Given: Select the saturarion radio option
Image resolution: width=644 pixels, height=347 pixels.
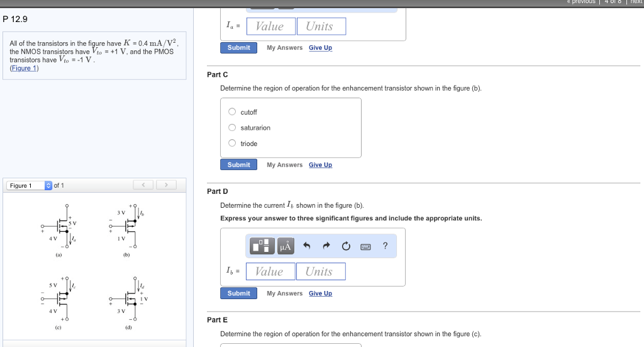Looking at the screenshot, I should (x=232, y=127).
